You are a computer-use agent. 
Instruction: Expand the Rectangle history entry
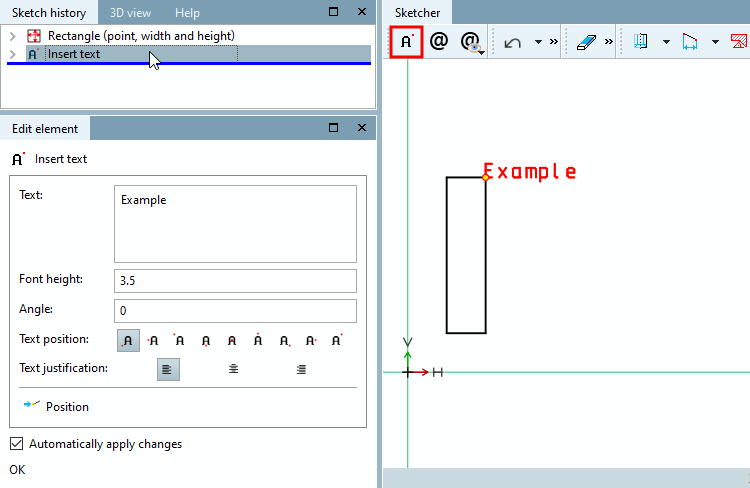click(13, 36)
